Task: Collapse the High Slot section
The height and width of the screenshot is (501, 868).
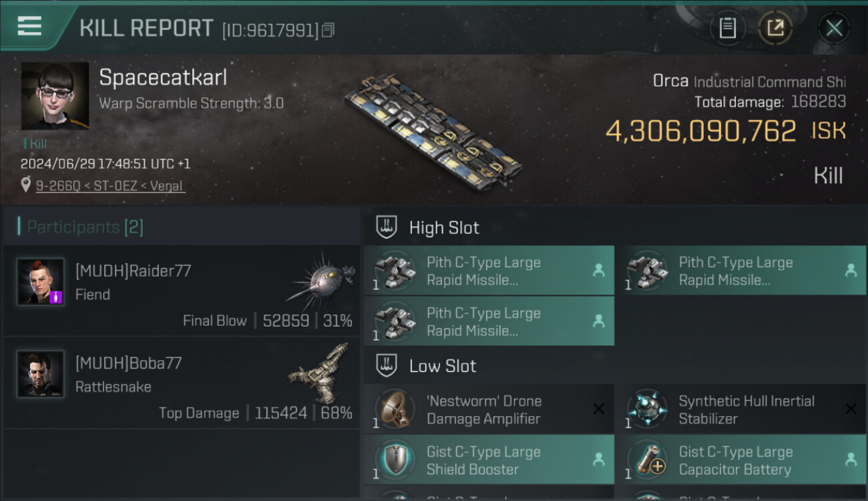Action: click(x=387, y=227)
